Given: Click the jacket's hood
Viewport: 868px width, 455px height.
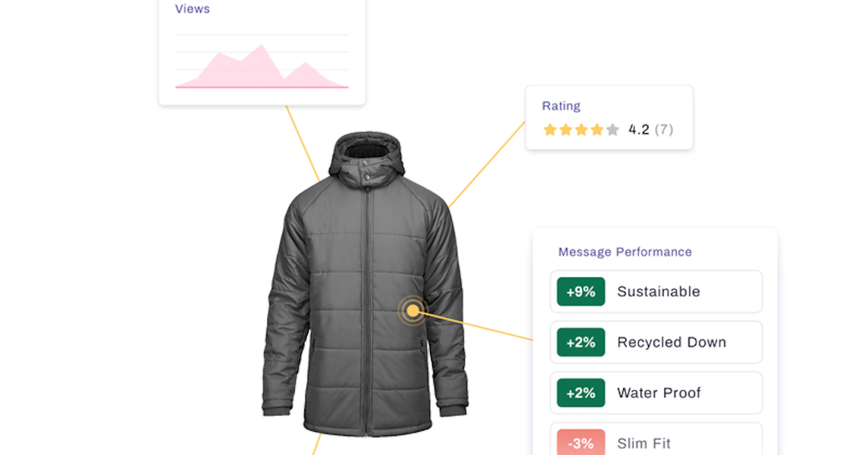Looking at the screenshot, I should click(x=365, y=153).
